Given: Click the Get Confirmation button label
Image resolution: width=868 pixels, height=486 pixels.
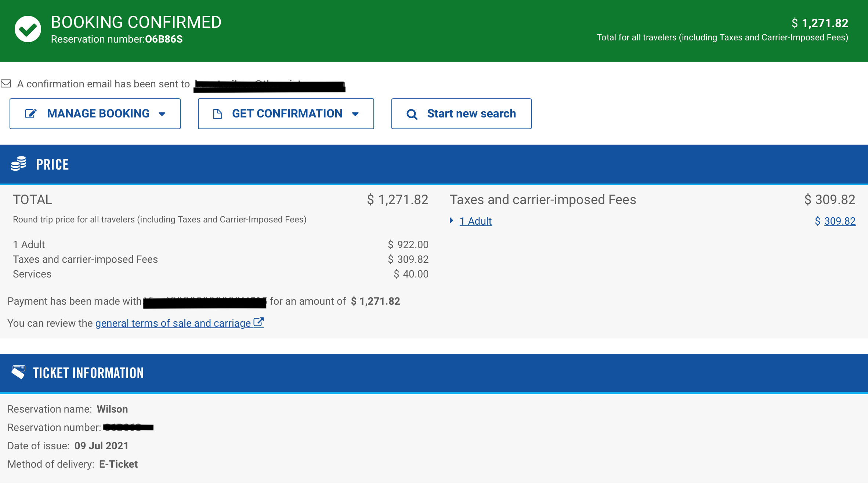Looking at the screenshot, I should click(x=287, y=114).
